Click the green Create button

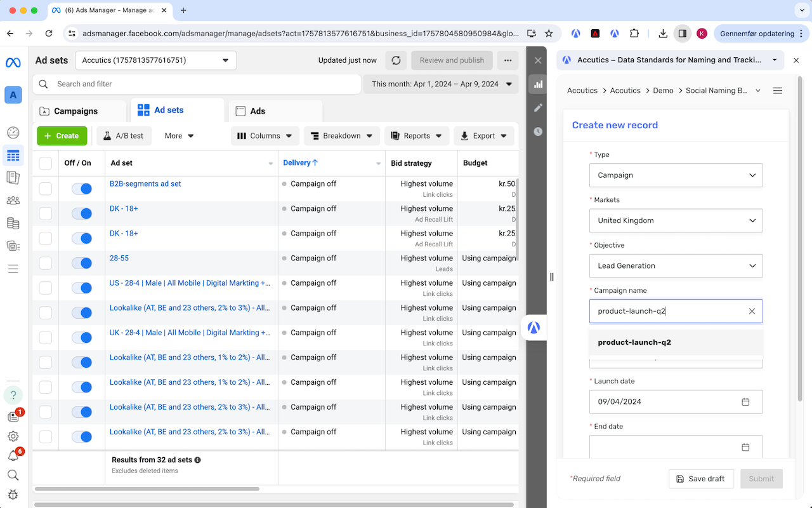click(62, 136)
